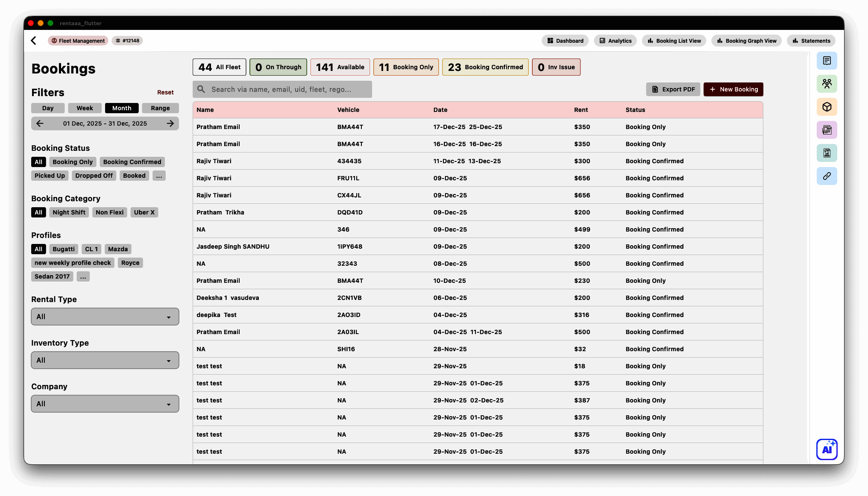The image size is (868, 496).
Task: Open the Analytics tab
Action: pyautogui.click(x=615, y=41)
